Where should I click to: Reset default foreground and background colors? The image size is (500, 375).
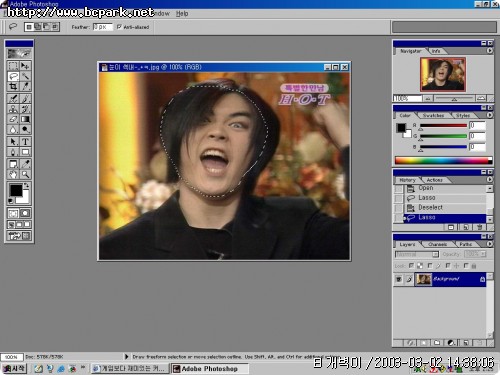click(11, 201)
